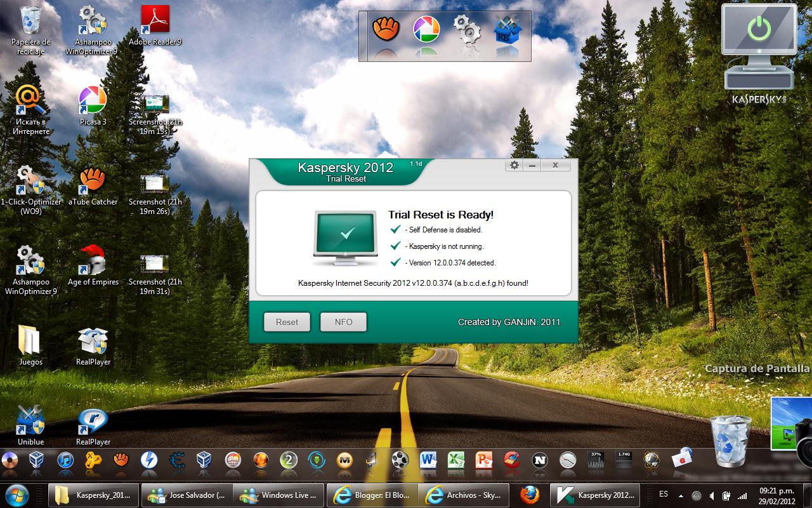This screenshot has height=508, width=812.
Task: Open Uniblue desktop shortcut
Action: pyautogui.click(x=30, y=425)
